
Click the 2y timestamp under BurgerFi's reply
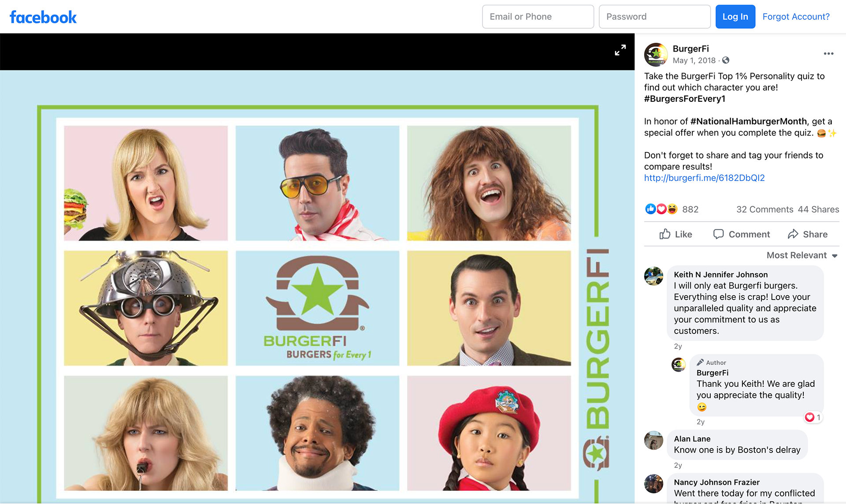700,422
